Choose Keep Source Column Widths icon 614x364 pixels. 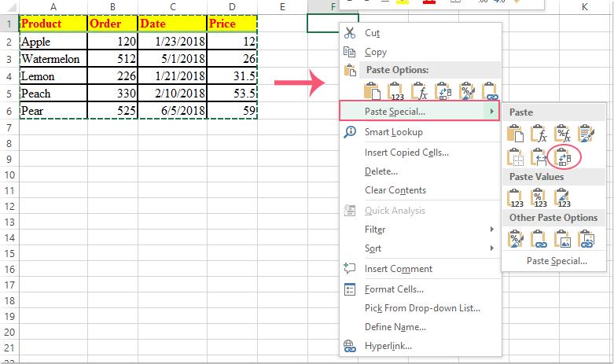539,157
